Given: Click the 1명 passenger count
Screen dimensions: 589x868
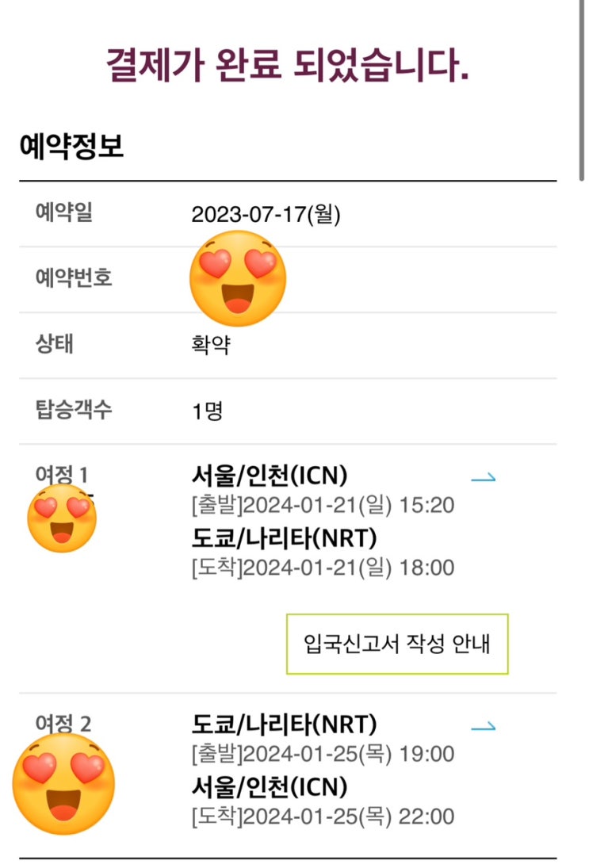Looking at the screenshot, I should [208, 411].
